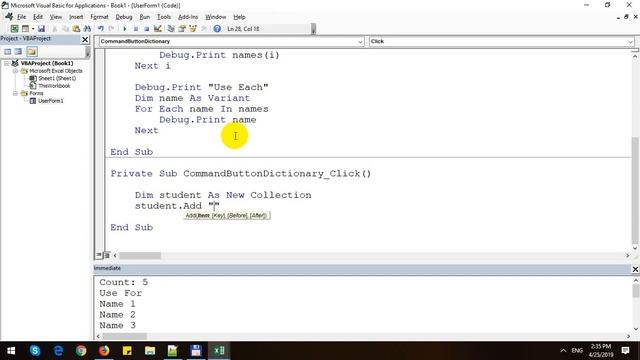Click the line 'Dim student As New Collection'
The height and width of the screenshot is (360, 640).
[x=223, y=195]
